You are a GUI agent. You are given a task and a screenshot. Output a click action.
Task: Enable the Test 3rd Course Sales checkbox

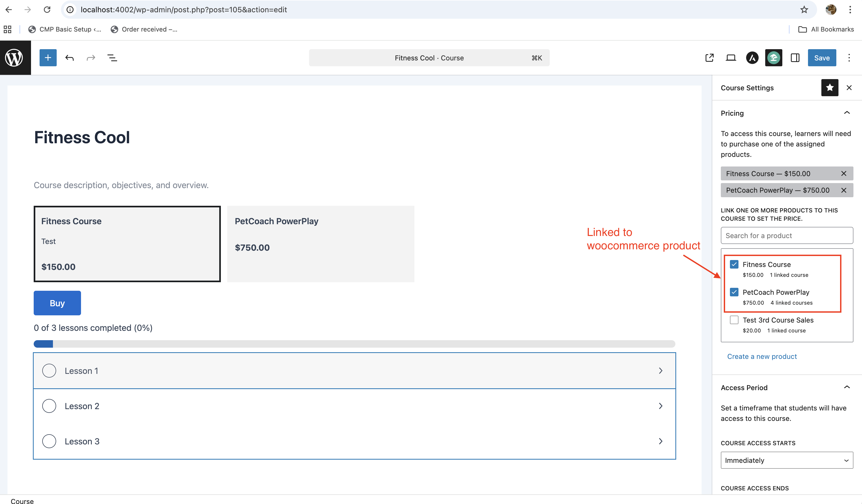[x=734, y=320]
